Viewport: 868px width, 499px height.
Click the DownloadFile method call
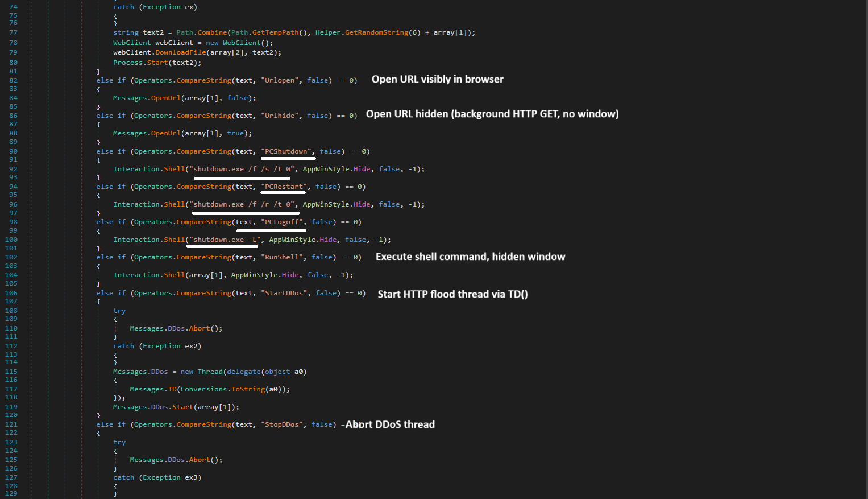(x=181, y=52)
